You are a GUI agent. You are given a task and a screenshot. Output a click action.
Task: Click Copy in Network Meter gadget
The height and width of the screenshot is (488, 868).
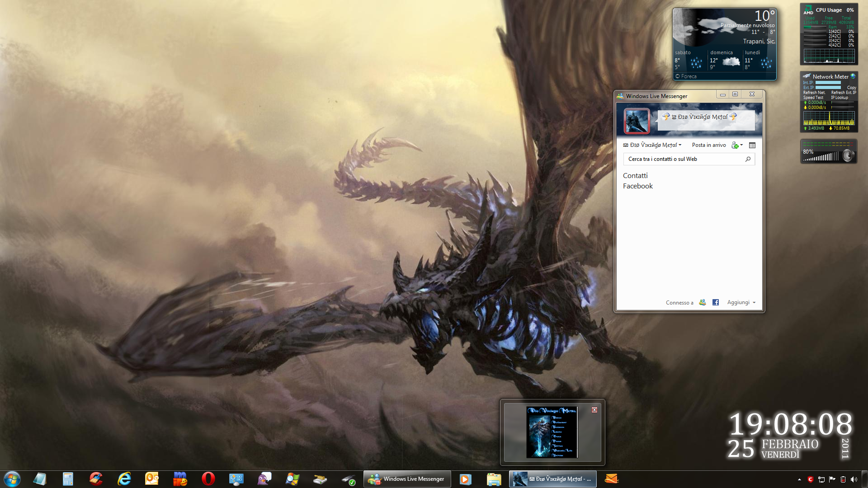[x=851, y=88]
